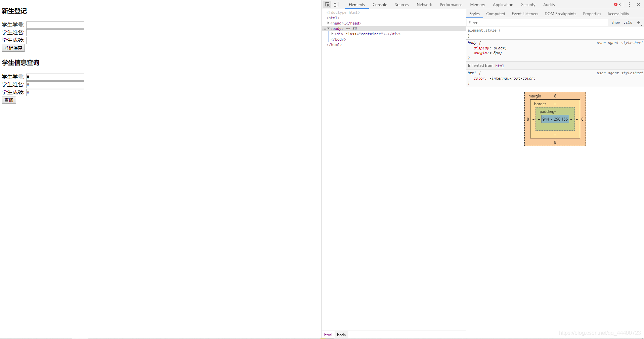
Task: Select the Styles sidebar tab
Action: point(474,14)
